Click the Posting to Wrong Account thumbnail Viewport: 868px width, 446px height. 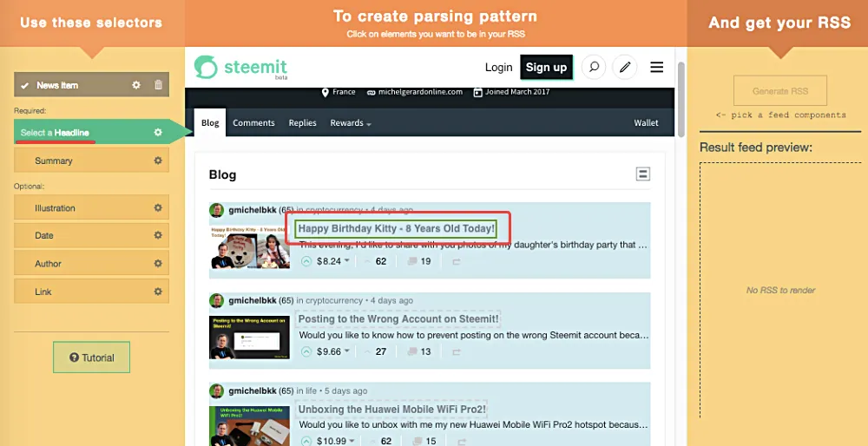(250, 338)
